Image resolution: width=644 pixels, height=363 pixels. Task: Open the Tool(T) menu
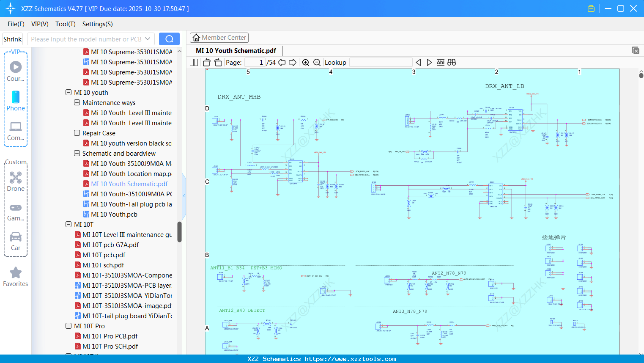coord(65,24)
